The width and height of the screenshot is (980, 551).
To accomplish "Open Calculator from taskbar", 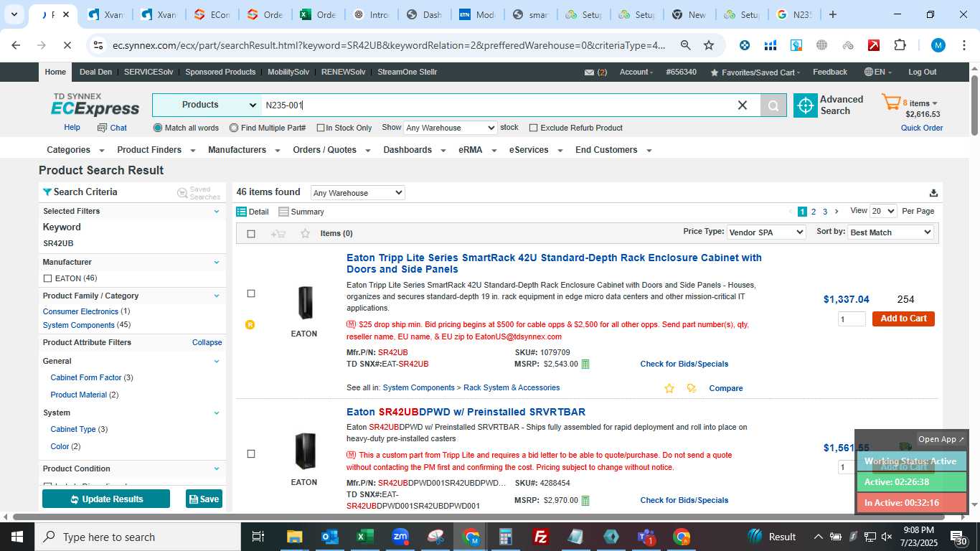I will [506, 537].
